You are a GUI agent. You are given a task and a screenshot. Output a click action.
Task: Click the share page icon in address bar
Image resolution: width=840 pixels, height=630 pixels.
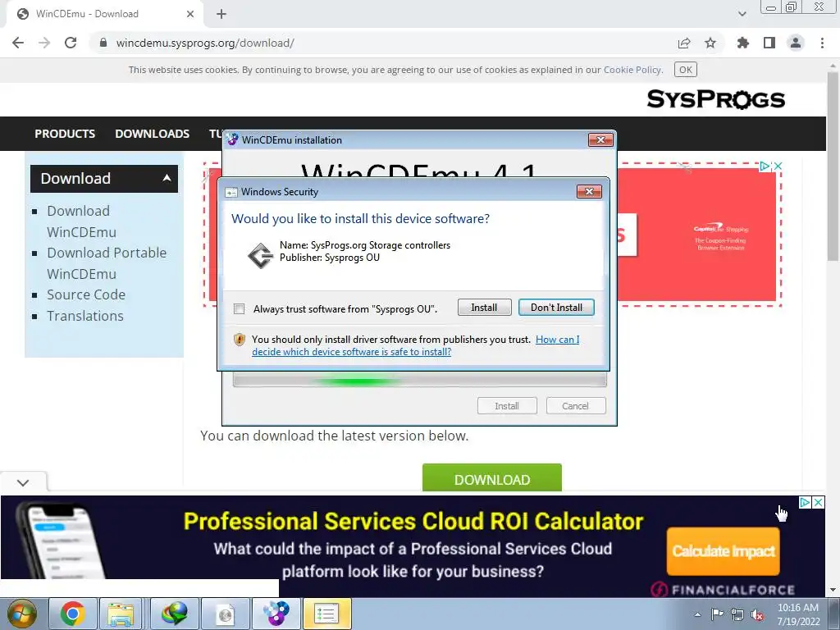(x=684, y=43)
